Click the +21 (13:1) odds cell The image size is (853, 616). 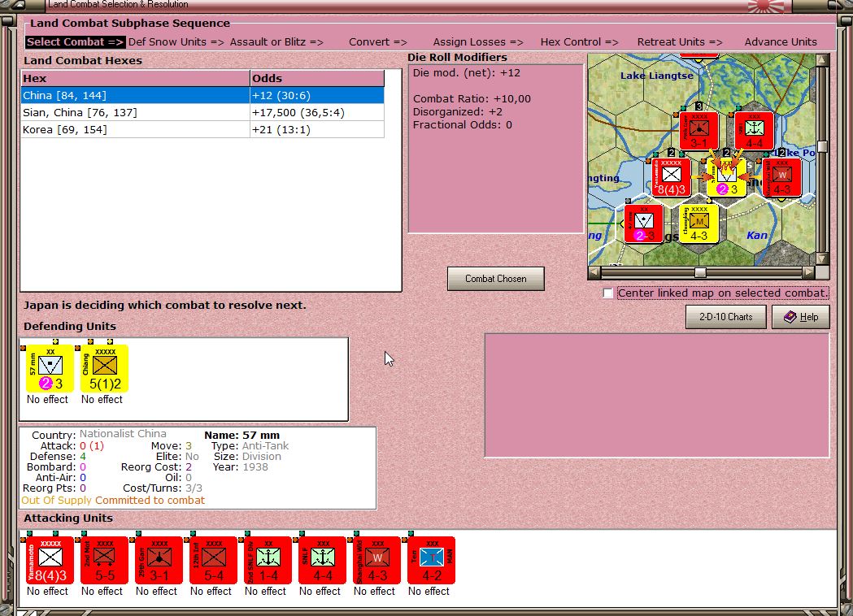(317, 129)
